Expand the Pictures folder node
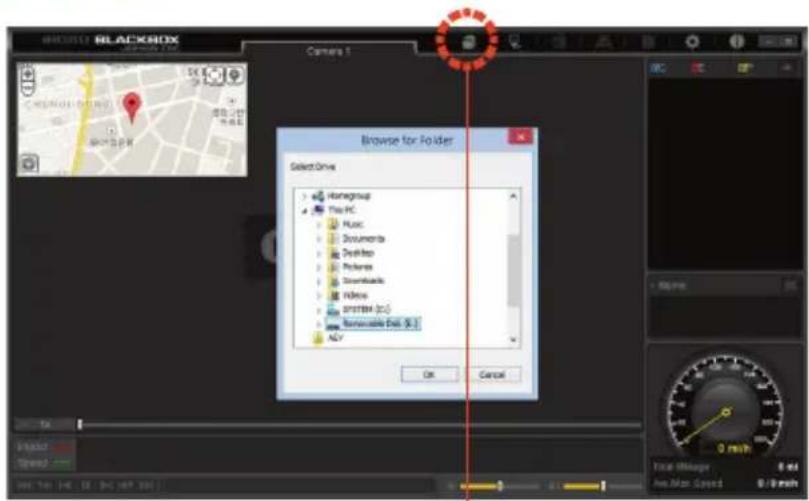 319,267
